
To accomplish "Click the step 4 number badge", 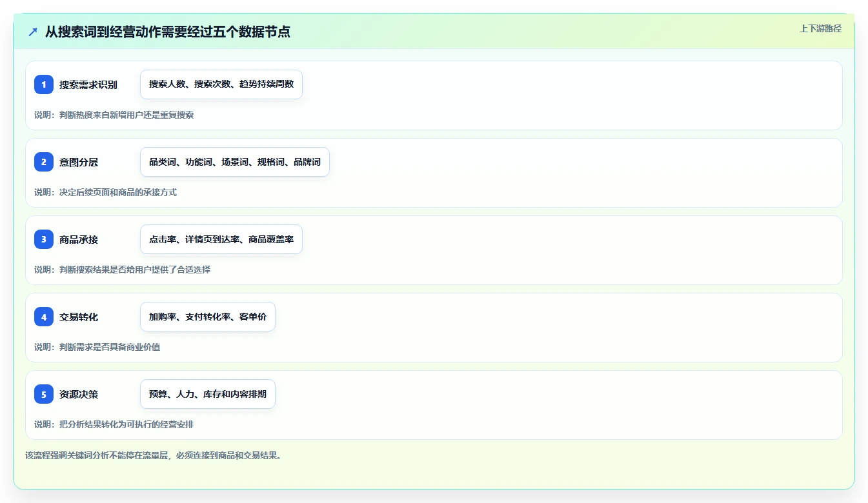I will pyautogui.click(x=44, y=317).
